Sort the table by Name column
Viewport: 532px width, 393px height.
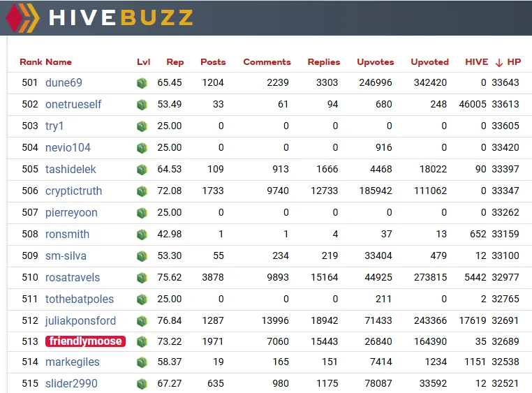pyautogui.click(x=59, y=62)
